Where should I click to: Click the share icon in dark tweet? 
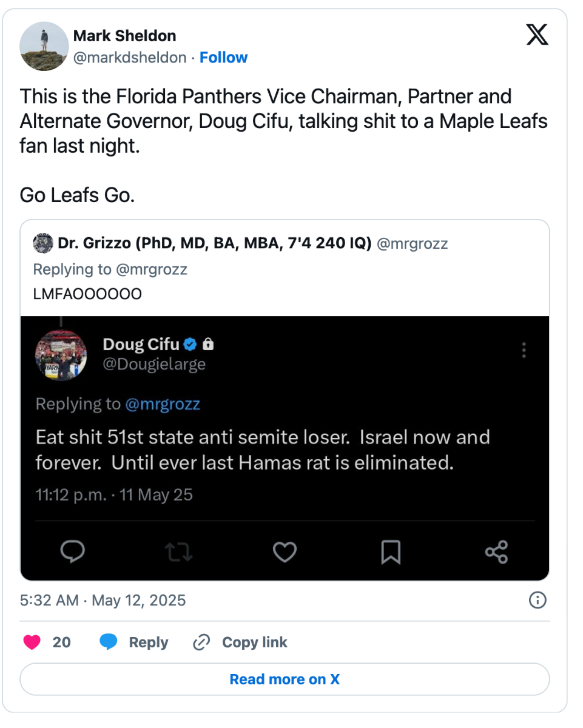pos(496,551)
